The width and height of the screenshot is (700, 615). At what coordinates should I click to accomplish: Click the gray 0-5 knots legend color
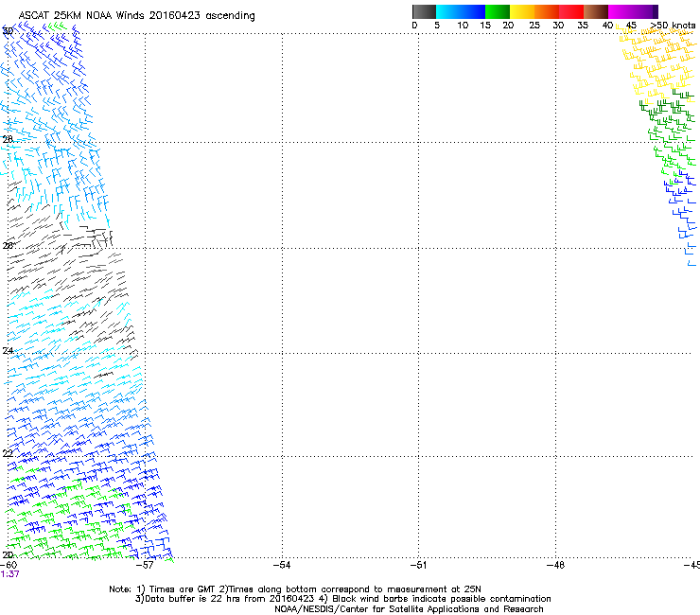click(x=424, y=11)
